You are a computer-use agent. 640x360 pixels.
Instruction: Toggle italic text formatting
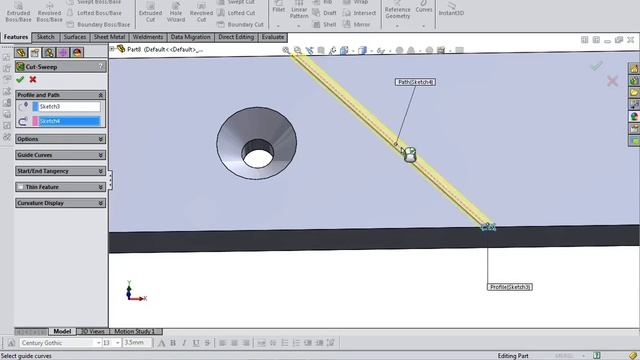coord(184,343)
